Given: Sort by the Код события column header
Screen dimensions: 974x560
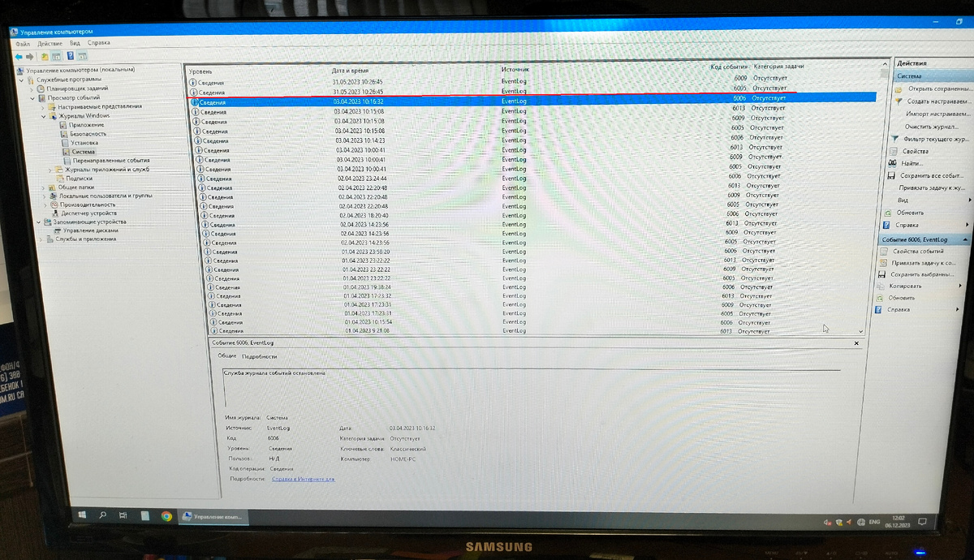Looking at the screenshot, I should 729,67.
